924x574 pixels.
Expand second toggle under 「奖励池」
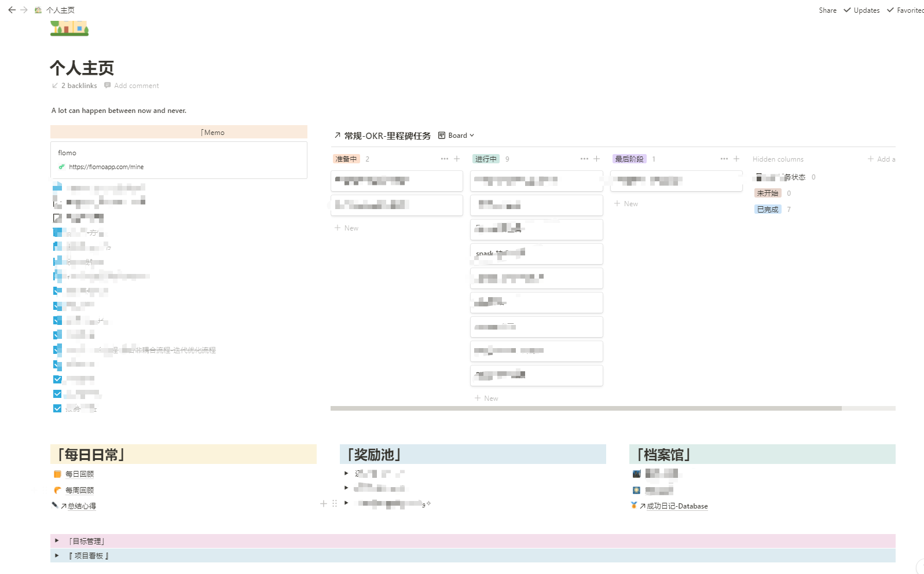(346, 488)
